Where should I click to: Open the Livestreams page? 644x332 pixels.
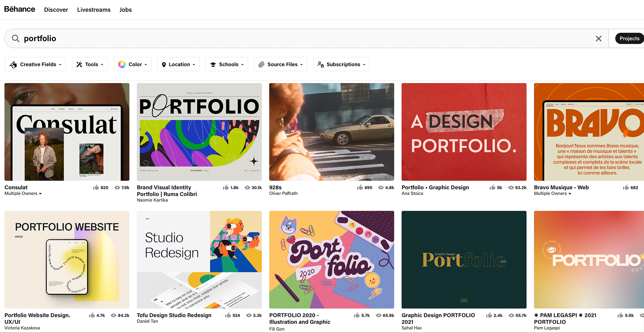click(94, 10)
